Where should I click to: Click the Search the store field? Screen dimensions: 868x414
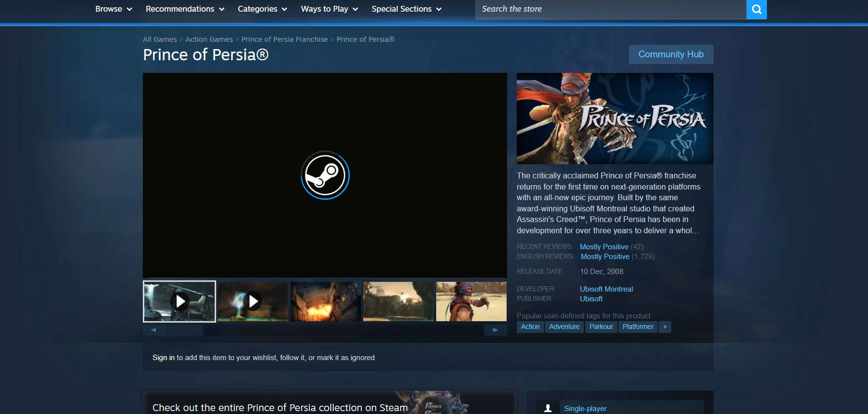coord(610,9)
